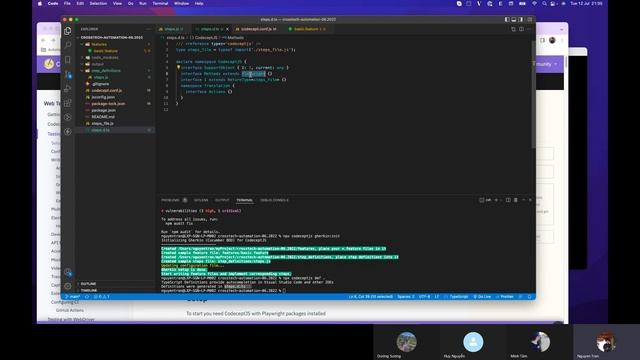Split the terminal panel
This screenshot has width=640, height=360.
click(508, 200)
